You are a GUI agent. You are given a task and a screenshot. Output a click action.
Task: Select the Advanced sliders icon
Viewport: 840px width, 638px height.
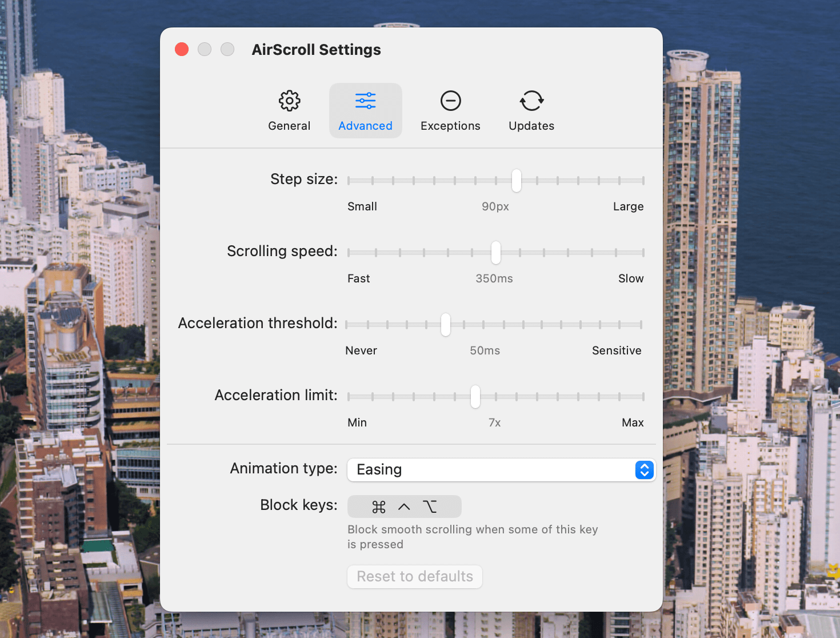click(365, 101)
